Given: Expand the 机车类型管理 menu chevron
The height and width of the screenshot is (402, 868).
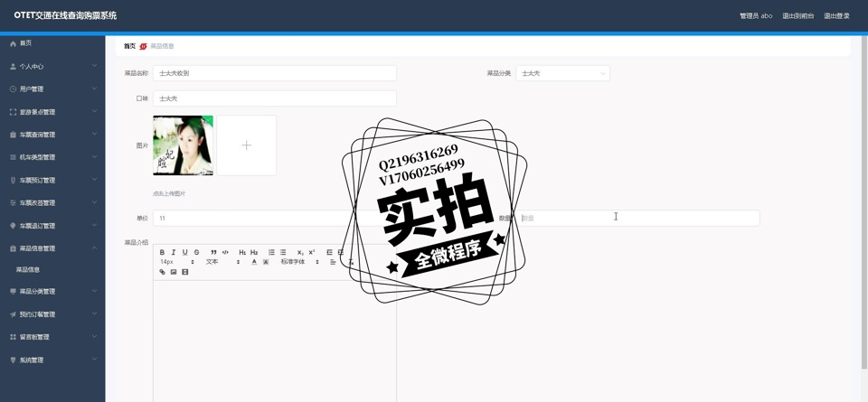Looking at the screenshot, I should click(94, 157).
